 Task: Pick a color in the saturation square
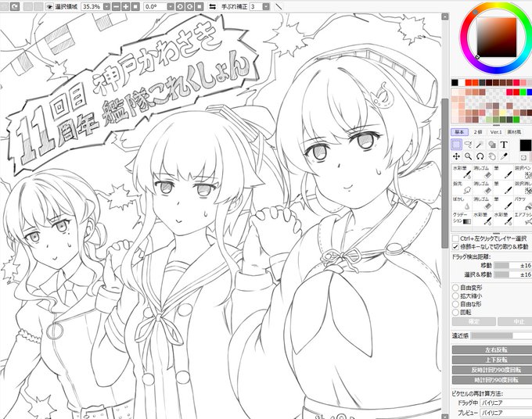[x=496, y=37]
